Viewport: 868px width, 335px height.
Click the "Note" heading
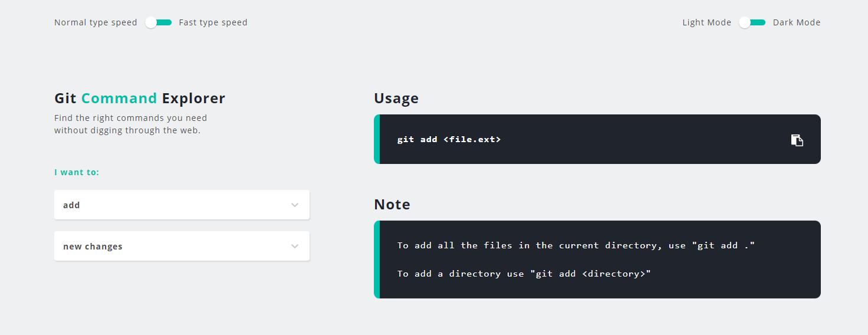click(x=392, y=204)
